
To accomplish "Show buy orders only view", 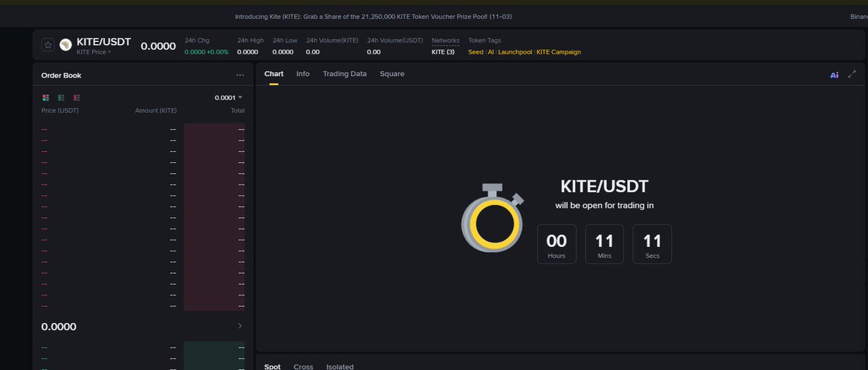I will click(x=61, y=97).
